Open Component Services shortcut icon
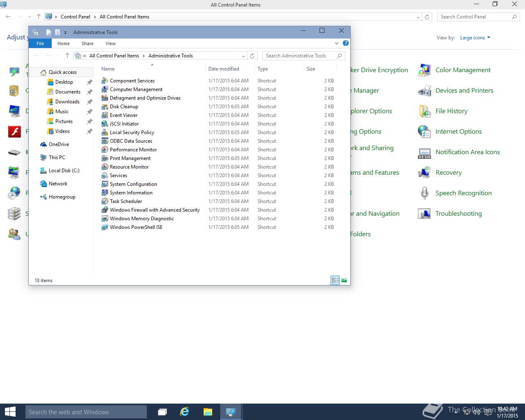 point(105,81)
